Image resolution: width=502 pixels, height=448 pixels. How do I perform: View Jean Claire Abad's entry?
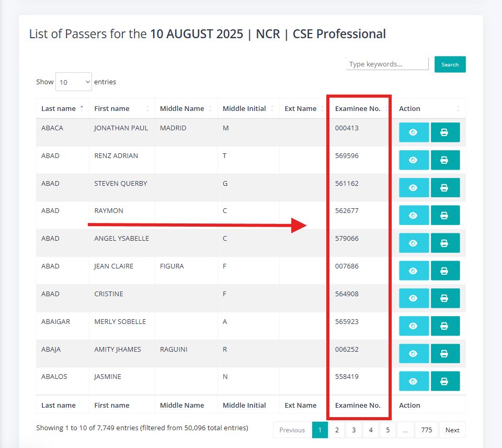click(414, 271)
